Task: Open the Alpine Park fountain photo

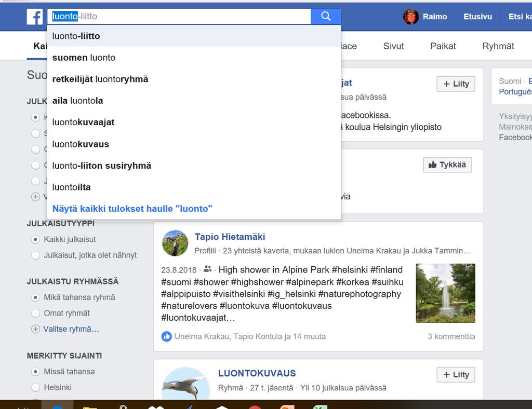Action: point(445,293)
